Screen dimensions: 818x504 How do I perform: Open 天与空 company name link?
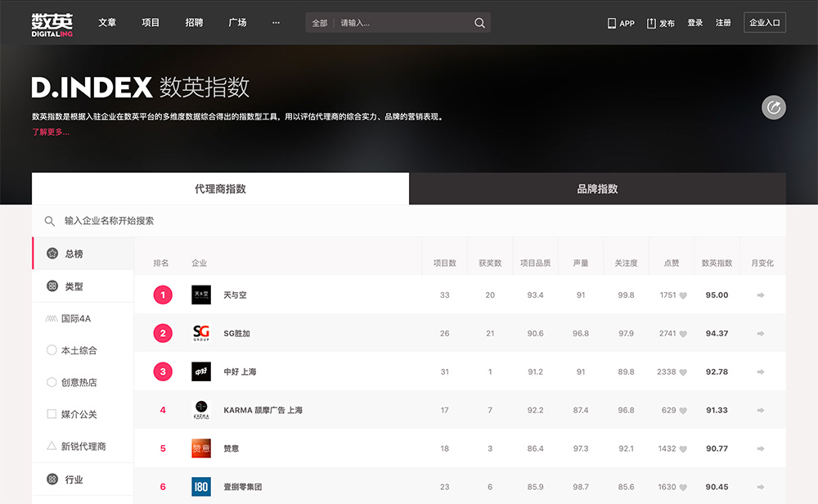(235, 295)
